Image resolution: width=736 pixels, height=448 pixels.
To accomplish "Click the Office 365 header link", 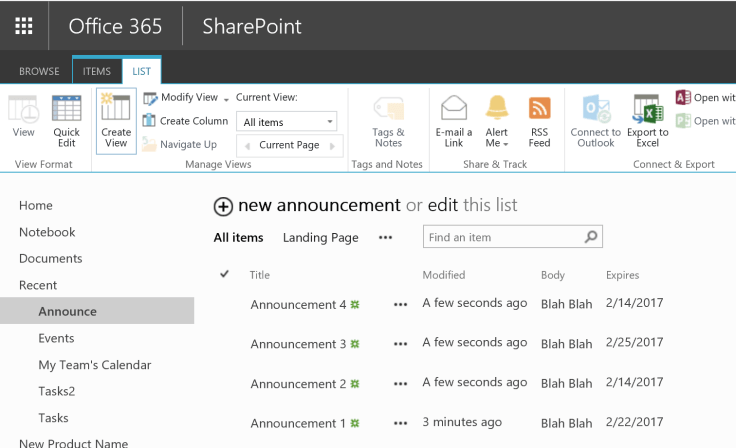I will coord(115,26).
